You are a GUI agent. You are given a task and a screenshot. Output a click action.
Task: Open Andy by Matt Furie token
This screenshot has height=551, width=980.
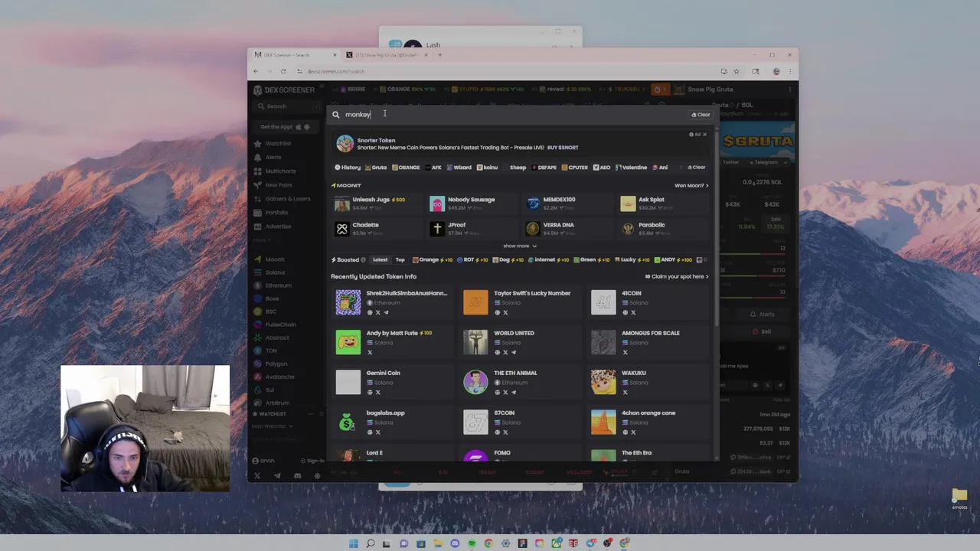393,342
